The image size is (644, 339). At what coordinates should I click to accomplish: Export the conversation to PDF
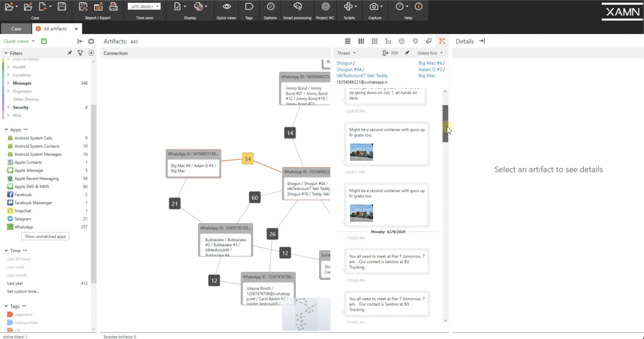coord(391,53)
